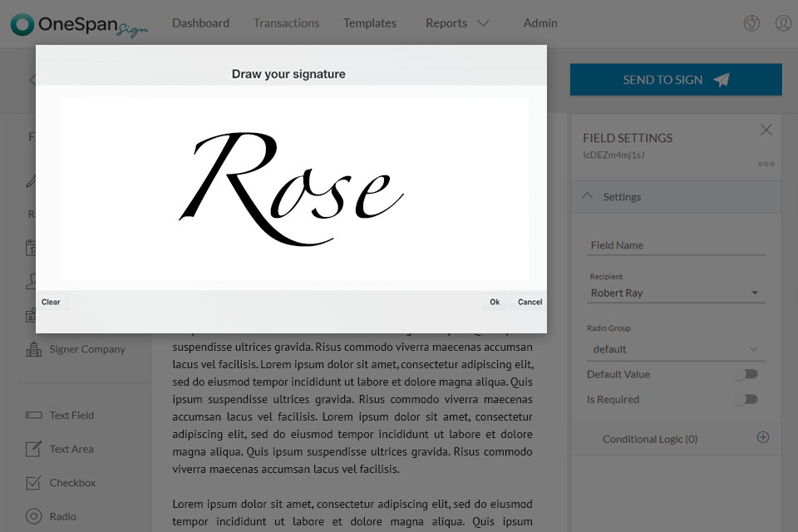
Task: Collapse the Settings section chevron
Action: click(x=588, y=196)
